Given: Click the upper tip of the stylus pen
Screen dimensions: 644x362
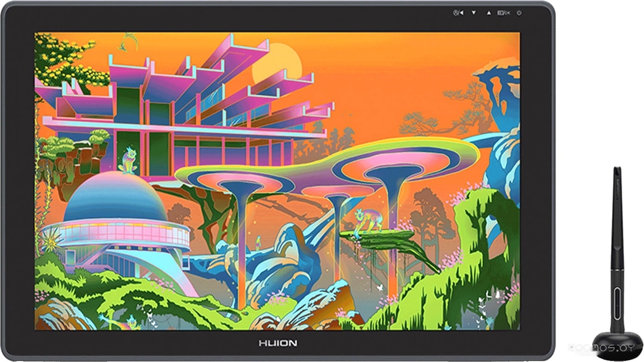Looking at the screenshot, I should point(617,172).
